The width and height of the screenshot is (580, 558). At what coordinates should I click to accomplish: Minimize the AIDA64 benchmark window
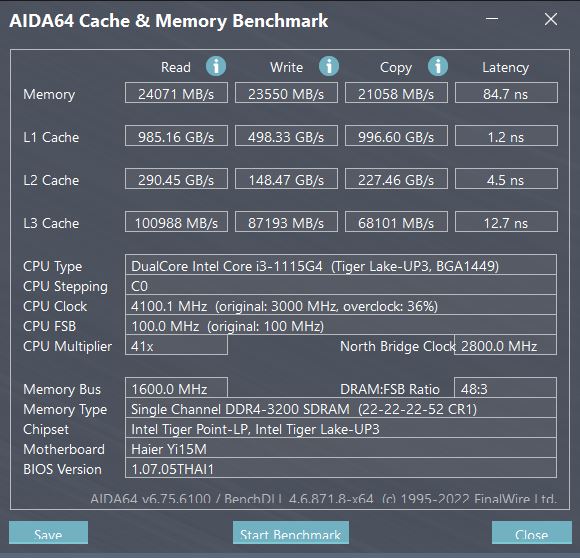[x=492, y=19]
